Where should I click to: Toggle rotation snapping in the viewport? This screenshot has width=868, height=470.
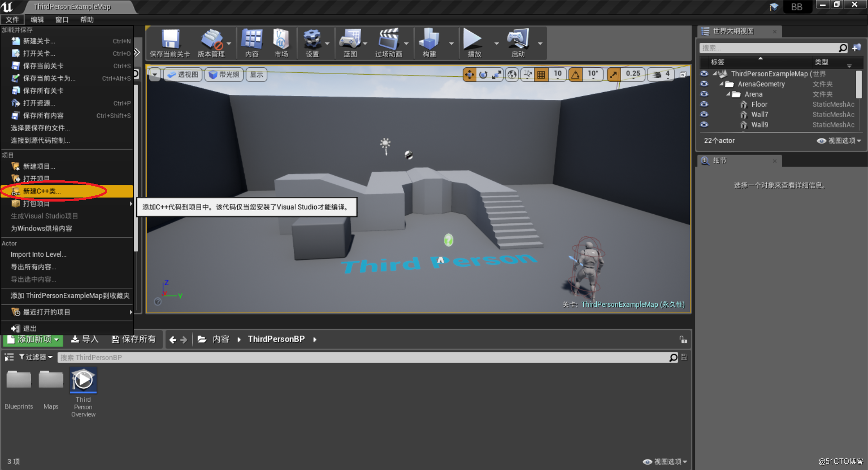point(576,75)
